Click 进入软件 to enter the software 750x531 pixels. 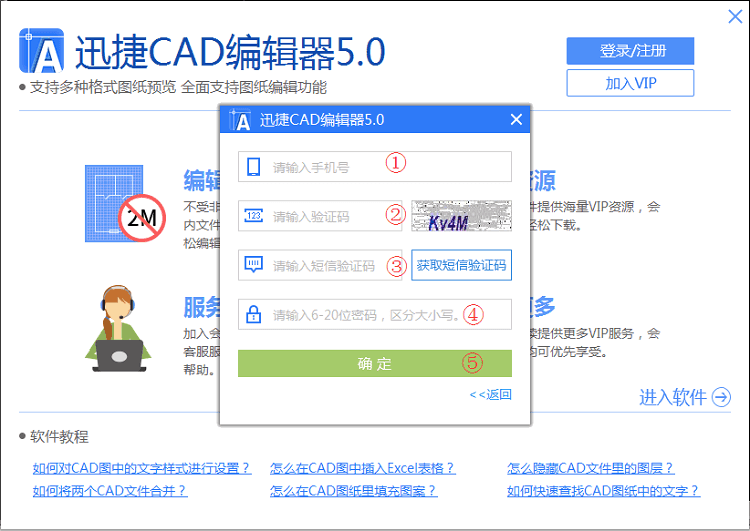673,397
